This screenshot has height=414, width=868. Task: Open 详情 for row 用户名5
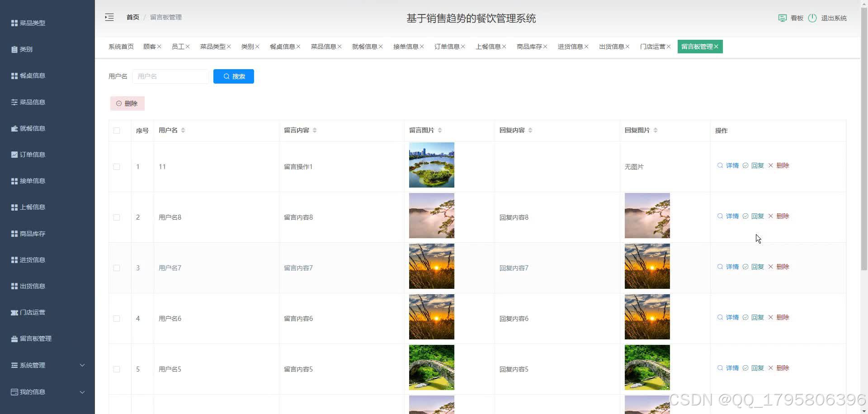[x=728, y=368]
